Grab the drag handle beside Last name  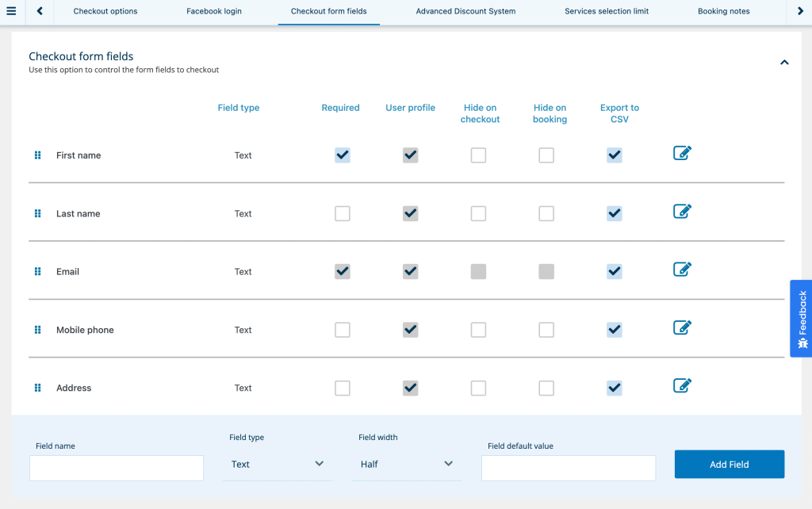coord(37,213)
